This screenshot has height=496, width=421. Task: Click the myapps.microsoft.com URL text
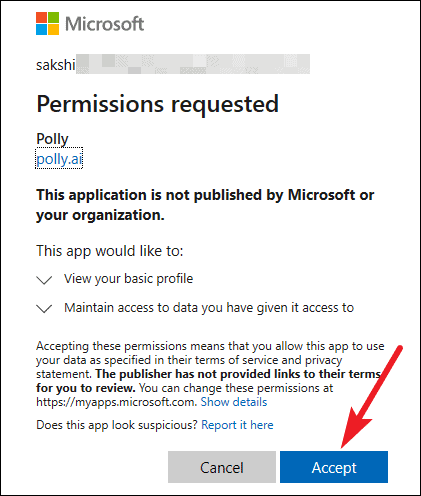[116, 402]
